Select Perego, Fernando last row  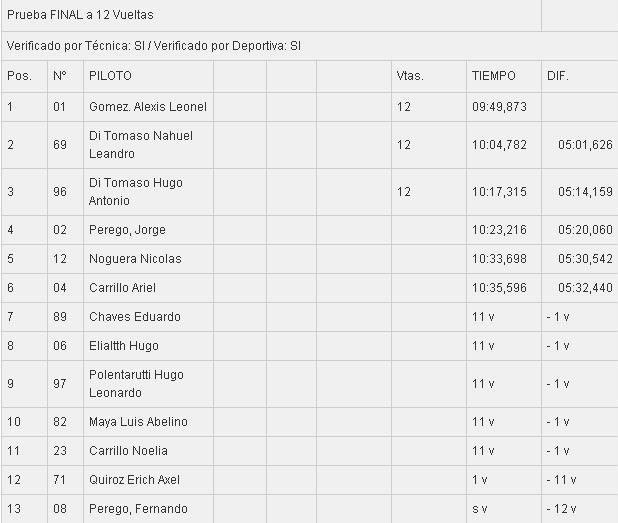[x=138, y=509]
